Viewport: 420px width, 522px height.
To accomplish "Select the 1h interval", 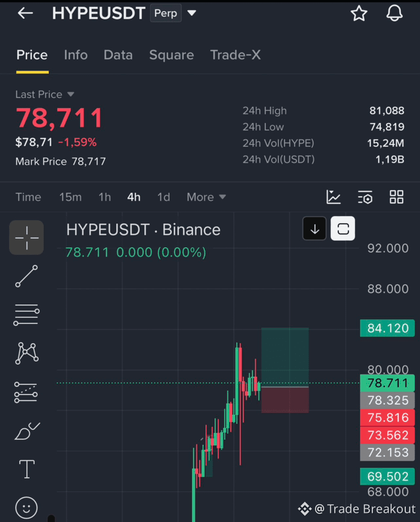I will (x=105, y=197).
